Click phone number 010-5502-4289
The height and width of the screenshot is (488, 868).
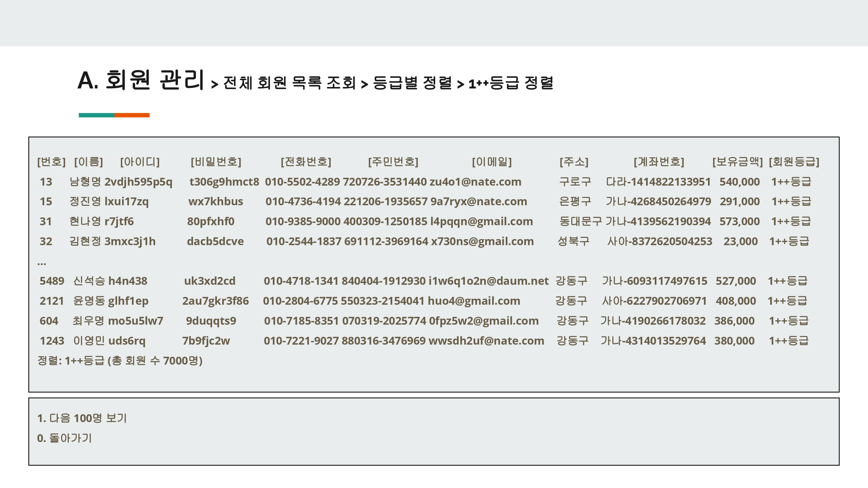pos(303,182)
